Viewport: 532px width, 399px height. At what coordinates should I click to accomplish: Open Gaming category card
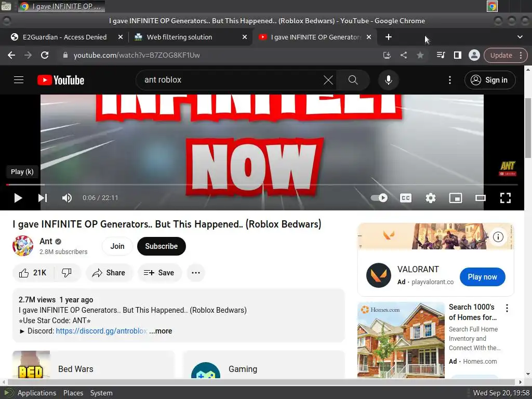tap(264, 364)
